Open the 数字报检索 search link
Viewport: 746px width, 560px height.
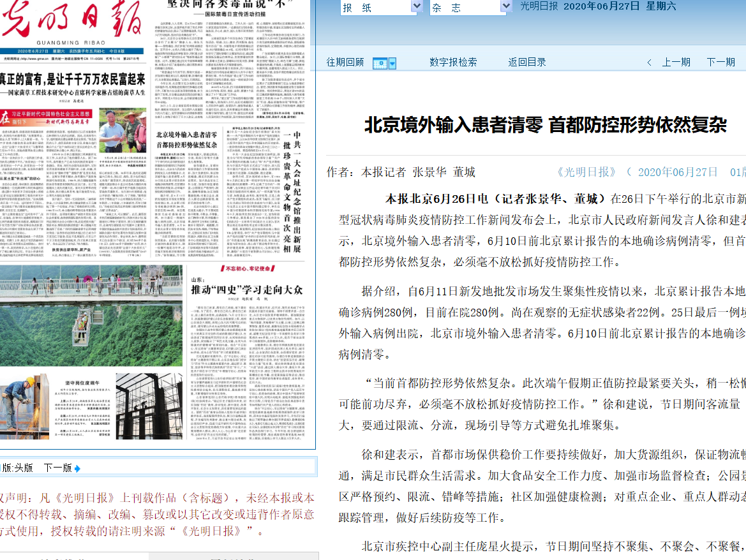453,63
